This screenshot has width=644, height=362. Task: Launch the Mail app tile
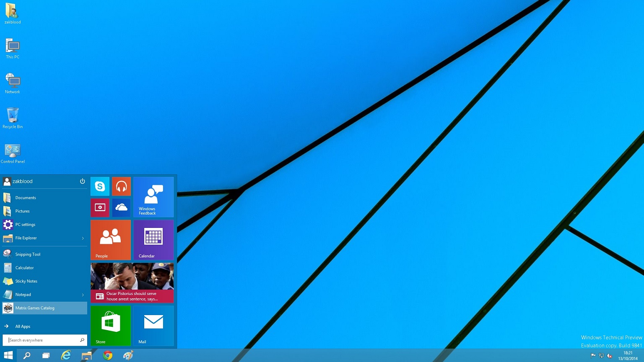(x=153, y=326)
